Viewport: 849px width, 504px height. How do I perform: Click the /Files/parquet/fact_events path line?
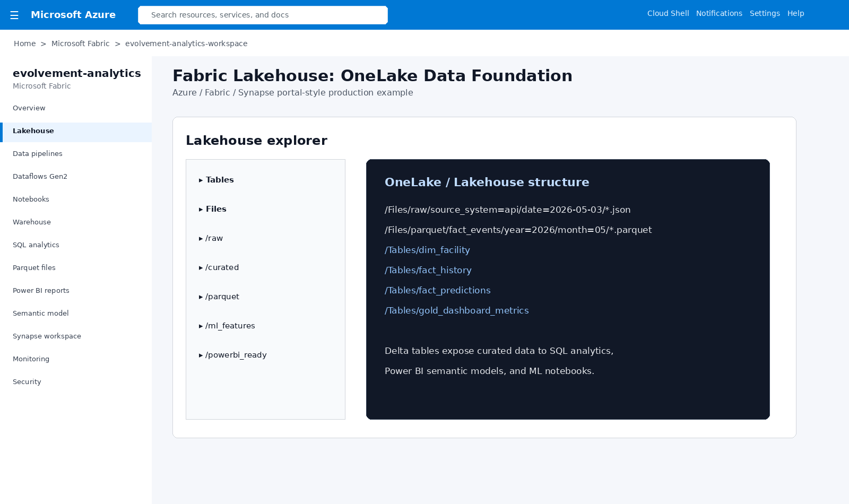[518, 230]
